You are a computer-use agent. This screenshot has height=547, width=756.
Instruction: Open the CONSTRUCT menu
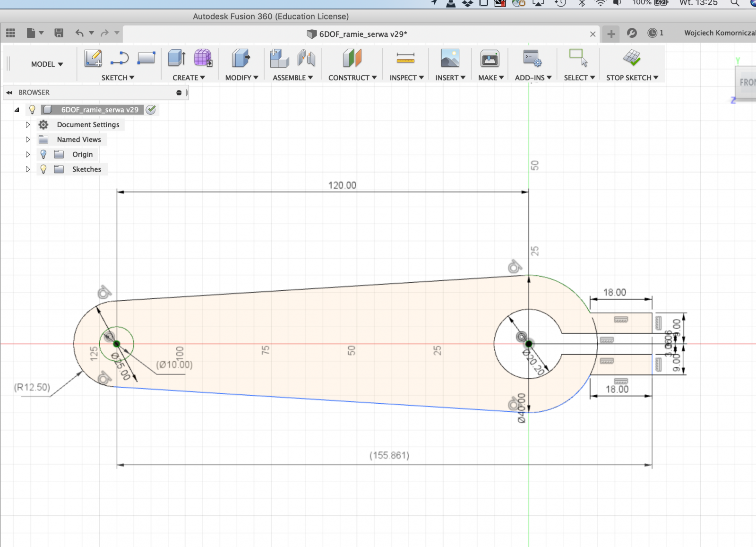coord(352,78)
